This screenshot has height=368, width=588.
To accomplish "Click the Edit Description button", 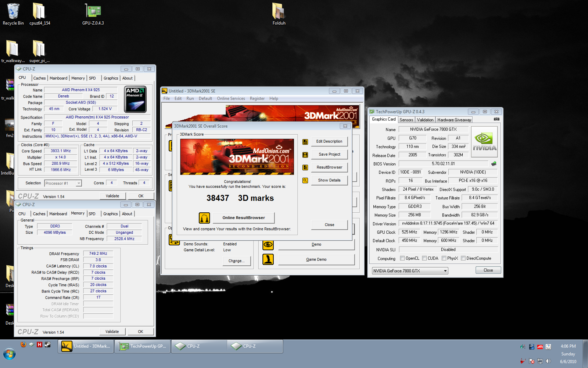I will (329, 141).
